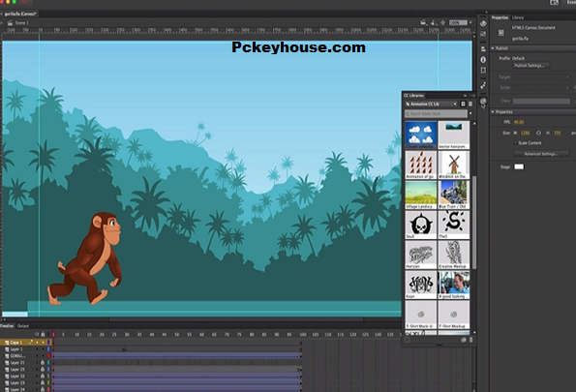The width and height of the screenshot is (576, 392).
Task: Click frame 50 on the timeline ruler
Action: [x=177, y=334]
